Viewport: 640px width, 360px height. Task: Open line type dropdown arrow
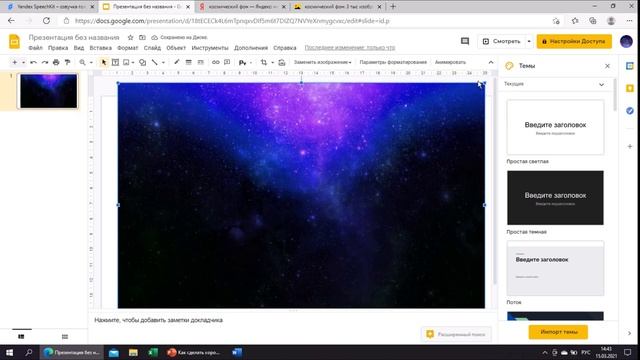[x=163, y=62]
